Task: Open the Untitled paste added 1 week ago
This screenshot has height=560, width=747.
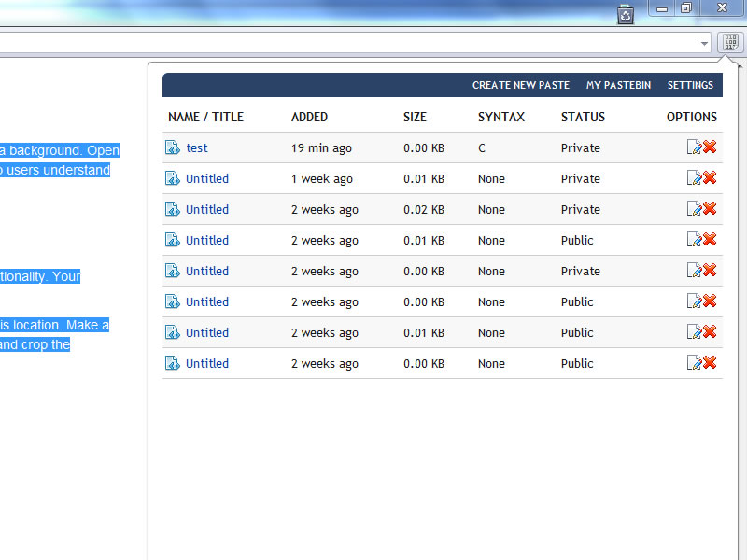Action: 207,178
